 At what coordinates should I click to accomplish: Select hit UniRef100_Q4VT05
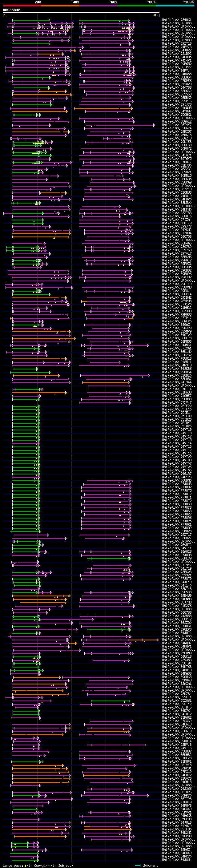[x=177, y=470]
